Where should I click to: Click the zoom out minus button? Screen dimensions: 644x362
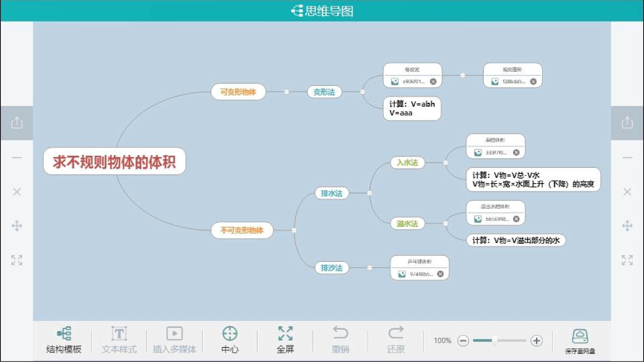[x=463, y=341]
